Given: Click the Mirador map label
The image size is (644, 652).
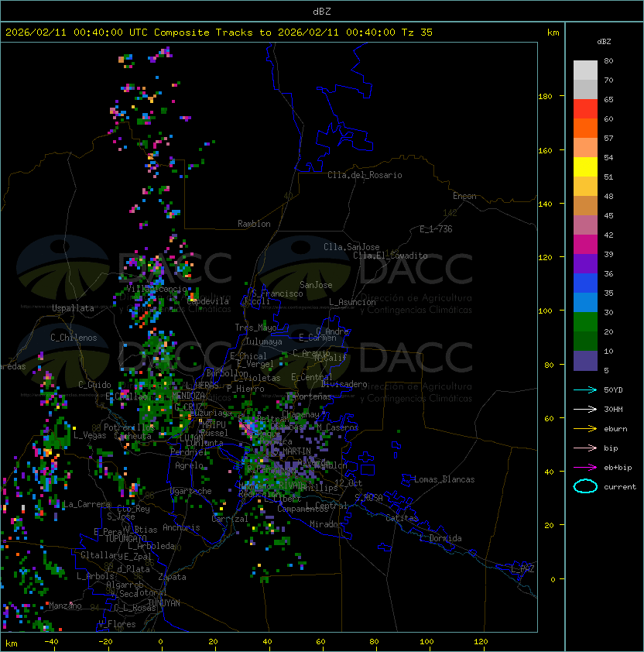Looking at the screenshot, I should (x=327, y=524).
